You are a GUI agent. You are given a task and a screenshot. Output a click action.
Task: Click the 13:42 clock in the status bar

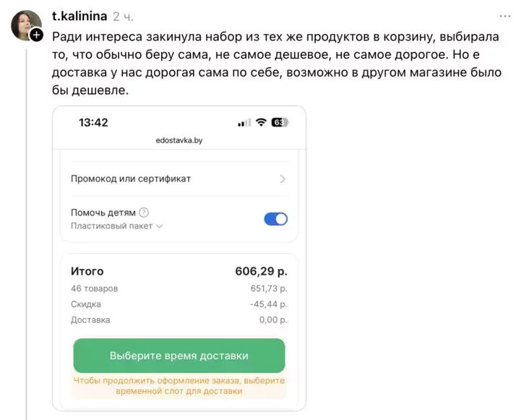click(93, 123)
